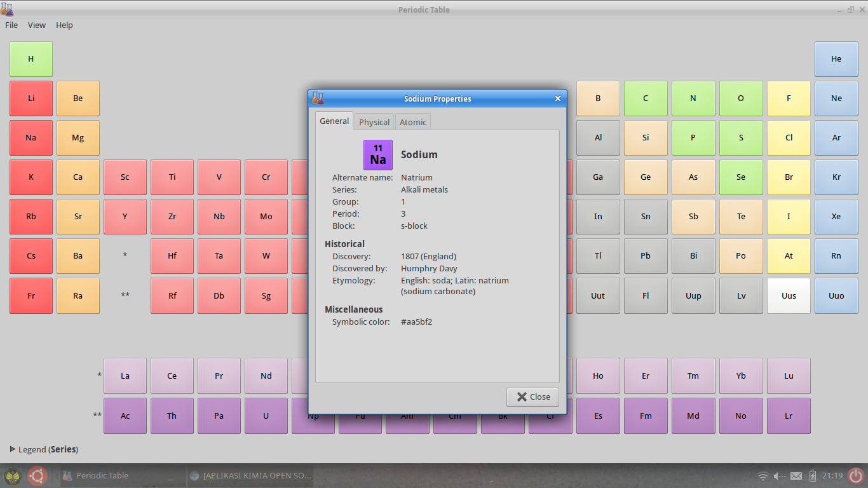Close the Sodium Properties dialog with X icon
Screen dimensions: 868x488
(x=558, y=98)
